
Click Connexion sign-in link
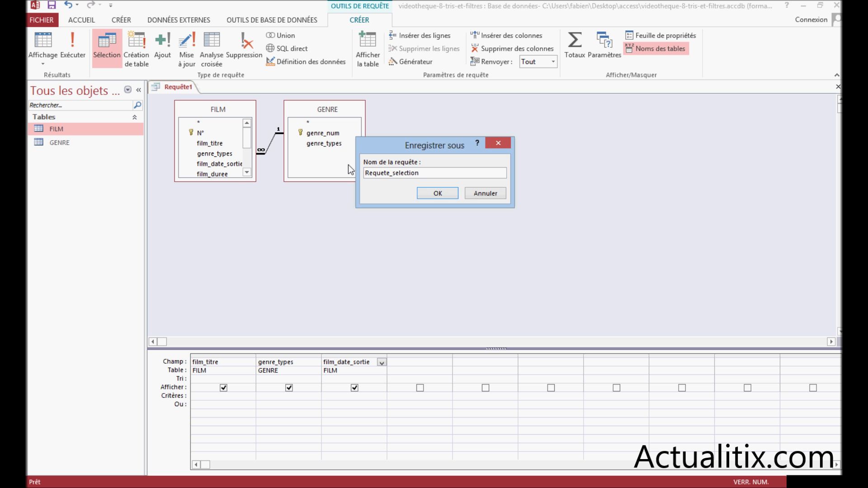[811, 19]
